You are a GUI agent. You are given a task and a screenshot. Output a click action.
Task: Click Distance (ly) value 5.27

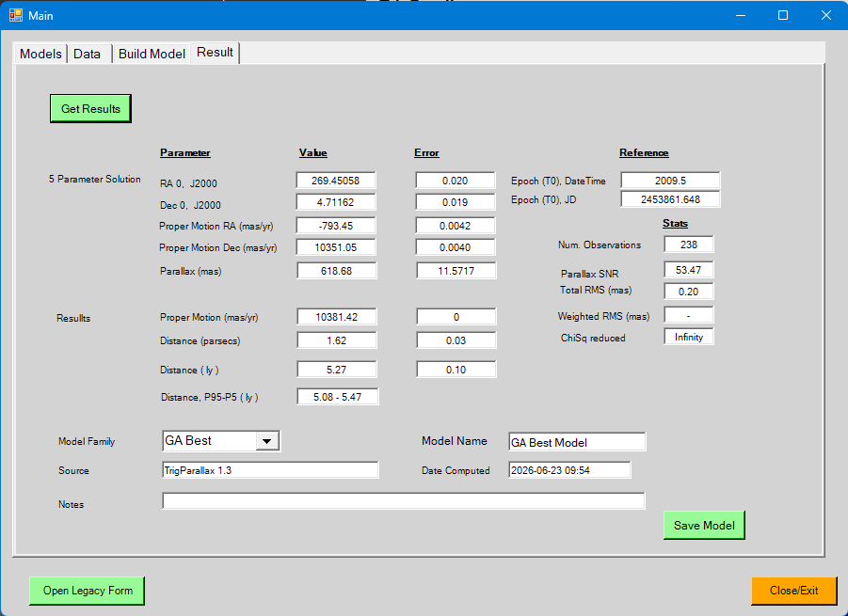pyautogui.click(x=336, y=370)
